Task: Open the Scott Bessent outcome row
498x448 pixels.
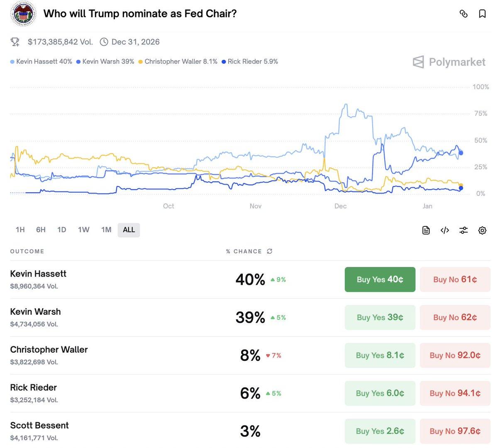Action: [x=39, y=425]
